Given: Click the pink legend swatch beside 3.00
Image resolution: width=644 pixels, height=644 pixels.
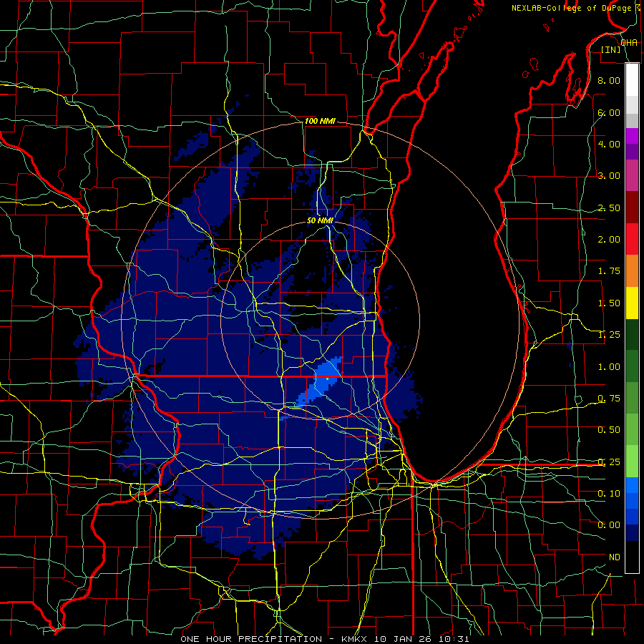Looking at the screenshot, I should click(632, 175).
